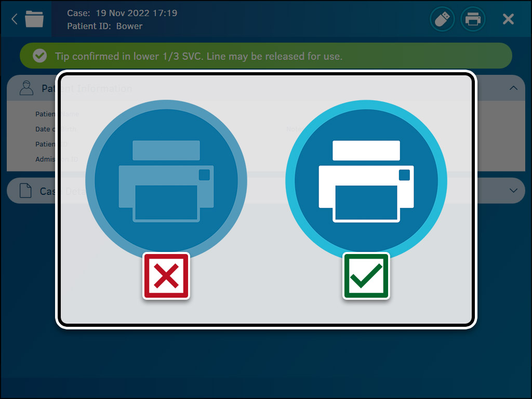532x399 pixels.
Task: Click the printer icon in the top toolbar
Action: coord(473,19)
